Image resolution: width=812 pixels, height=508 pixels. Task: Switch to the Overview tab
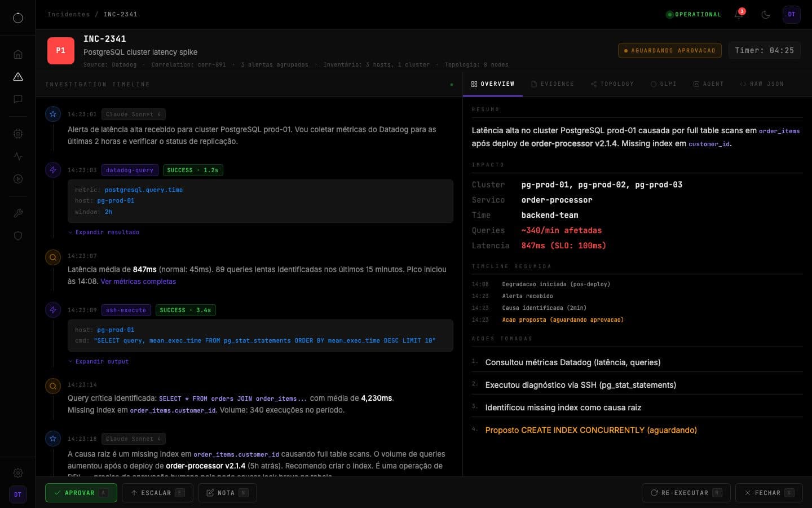[x=493, y=84]
